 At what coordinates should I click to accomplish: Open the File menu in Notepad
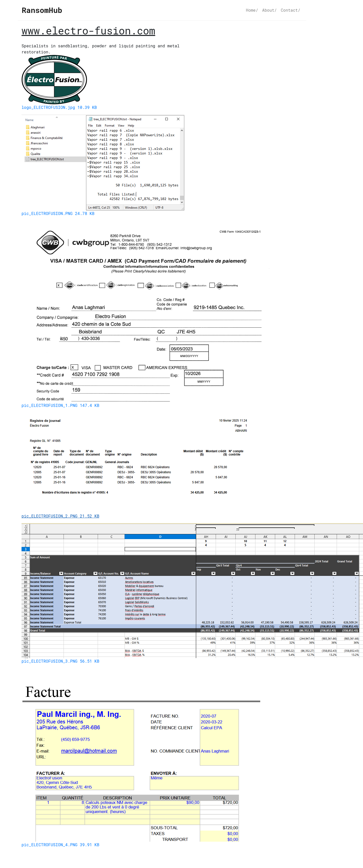coord(90,125)
